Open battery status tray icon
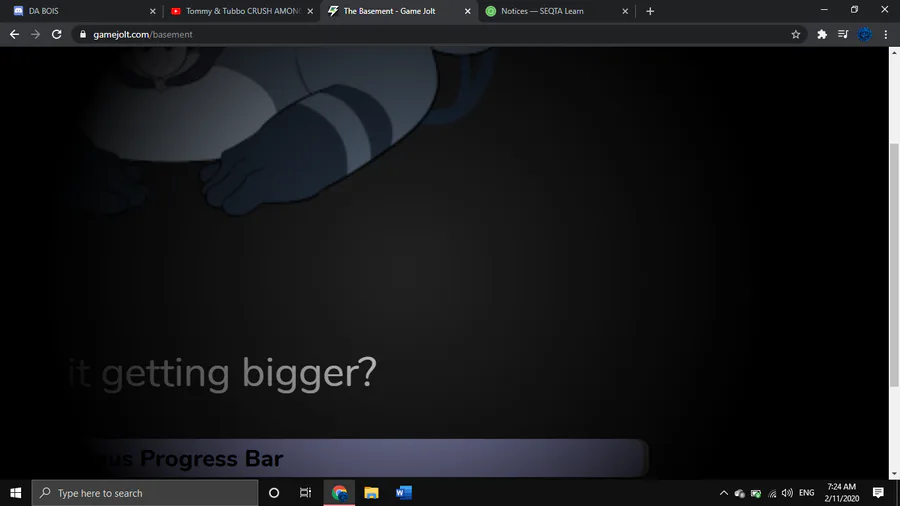The width and height of the screenshot is (900, 506). click(756, 493)
